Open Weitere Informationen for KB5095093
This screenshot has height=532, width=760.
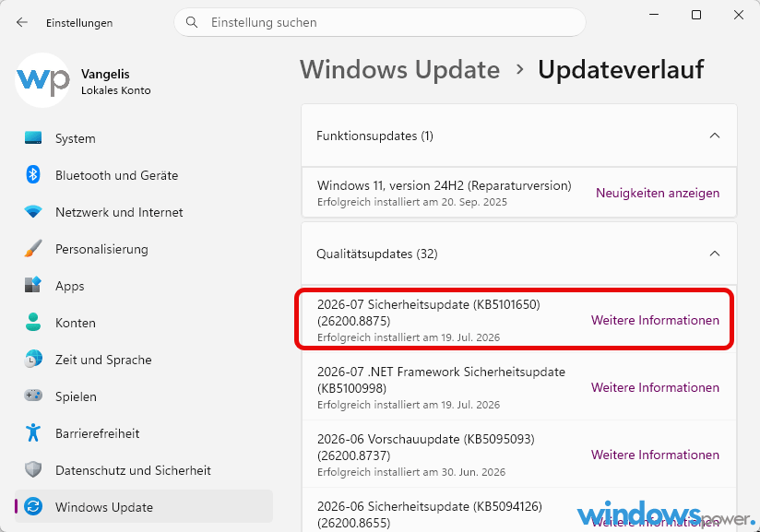[655, 455]
